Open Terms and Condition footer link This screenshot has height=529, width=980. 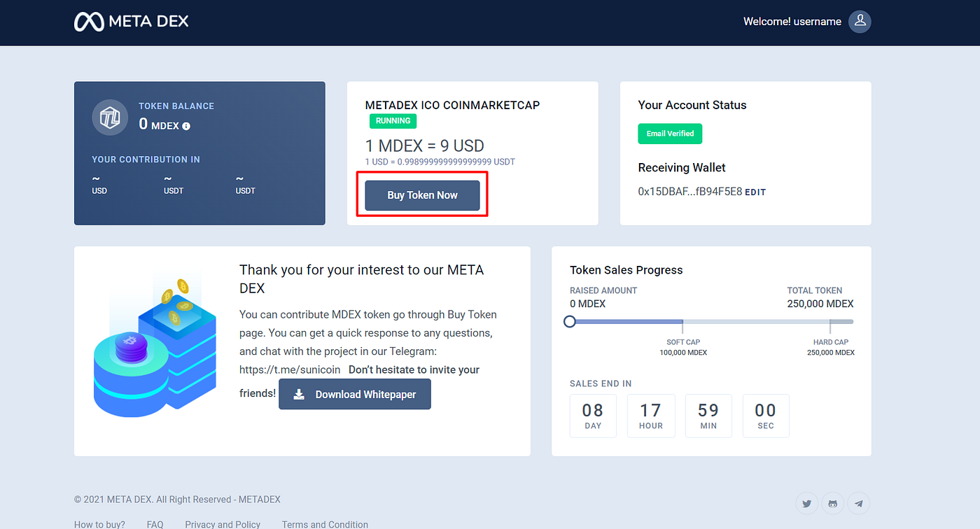tap(325, 524)
